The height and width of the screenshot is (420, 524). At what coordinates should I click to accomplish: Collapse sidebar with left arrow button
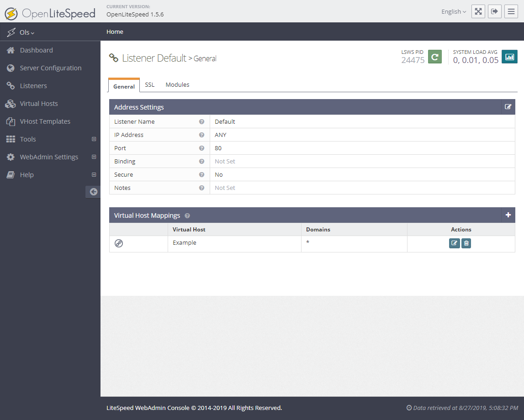point(93,192)
